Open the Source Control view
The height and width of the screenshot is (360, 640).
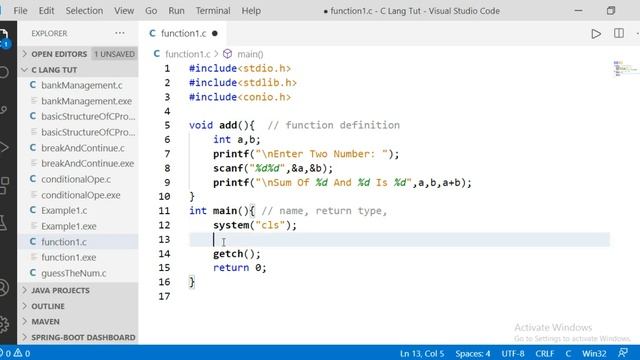4,109
